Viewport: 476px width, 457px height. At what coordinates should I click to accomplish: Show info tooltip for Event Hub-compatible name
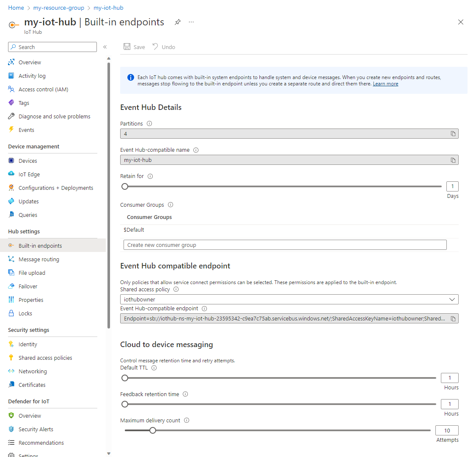[x=196, y=150]
